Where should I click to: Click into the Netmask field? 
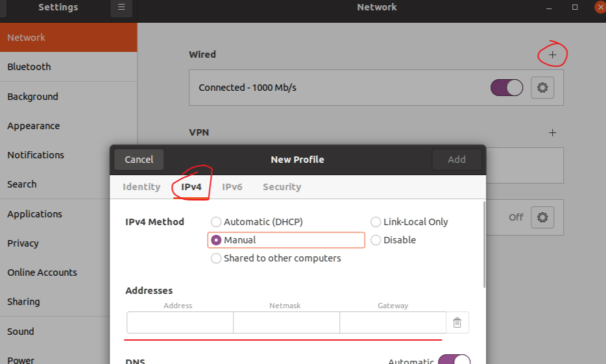click(286, 322)
